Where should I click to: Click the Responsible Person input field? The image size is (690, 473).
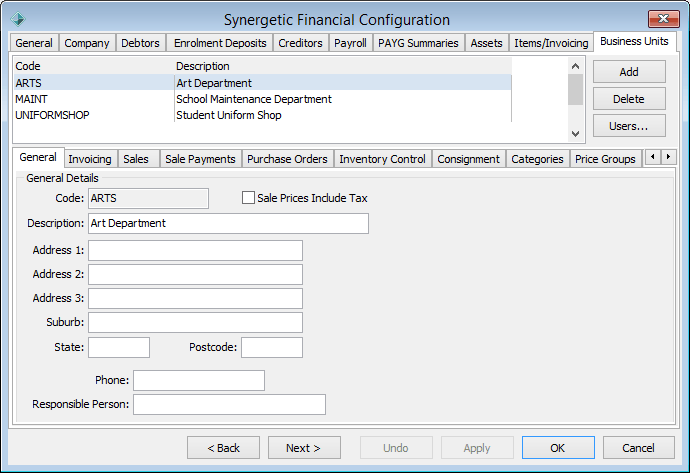pyautogui.click(x=229, y=404)
